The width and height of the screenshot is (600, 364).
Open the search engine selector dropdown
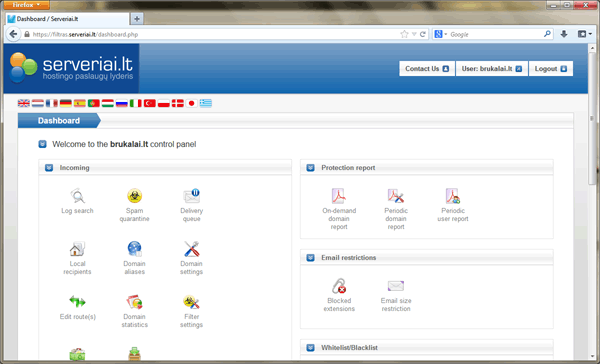pos(441,34)
